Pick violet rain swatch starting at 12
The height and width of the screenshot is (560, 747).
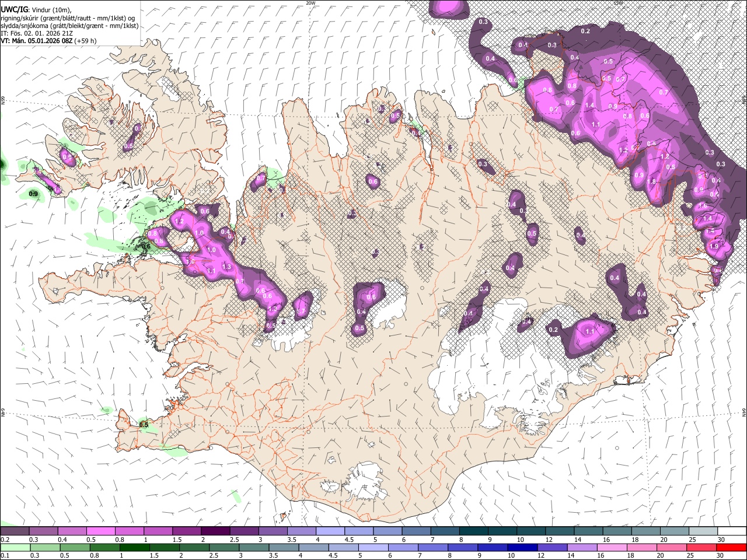[553, 547]
